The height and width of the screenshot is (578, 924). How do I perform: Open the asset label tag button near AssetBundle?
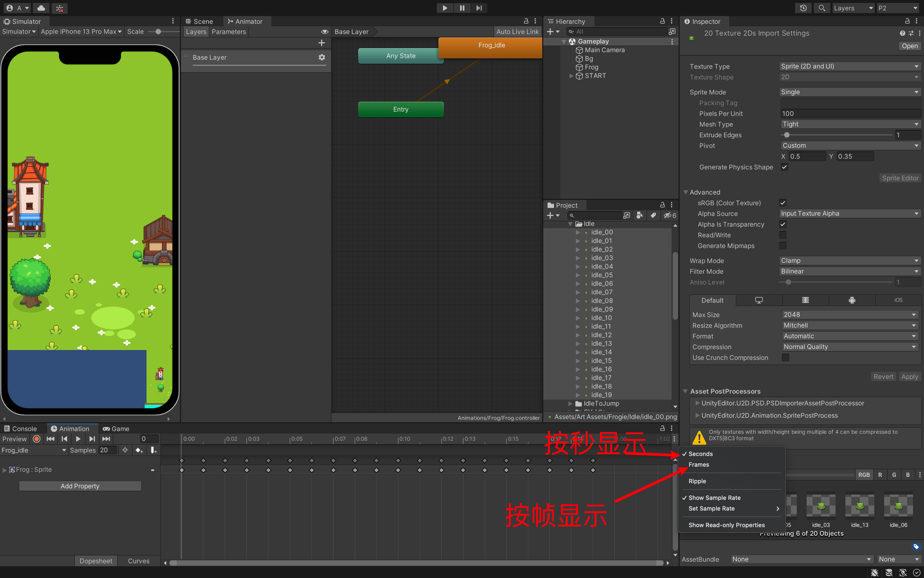pyautogui.click(x=916, y=547)
